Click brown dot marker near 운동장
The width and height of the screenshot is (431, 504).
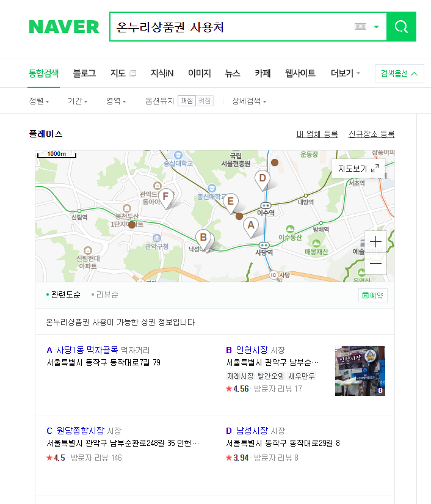[x=275, y=163]
